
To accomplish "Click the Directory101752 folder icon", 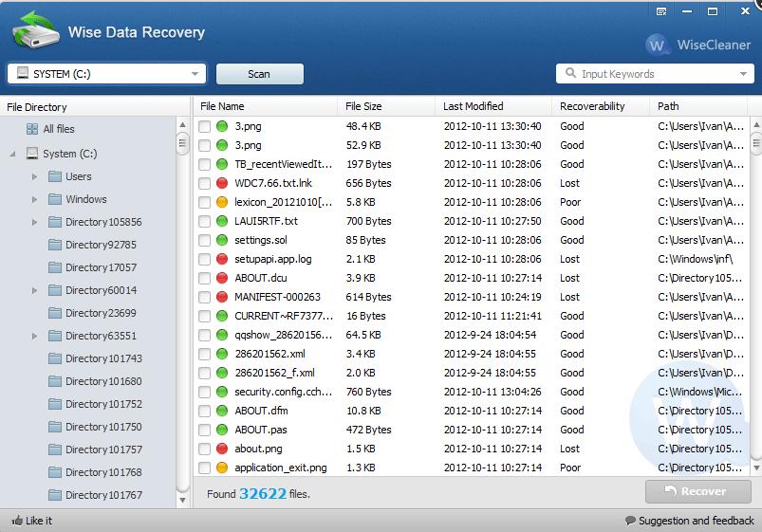I will tap(55, 404).
